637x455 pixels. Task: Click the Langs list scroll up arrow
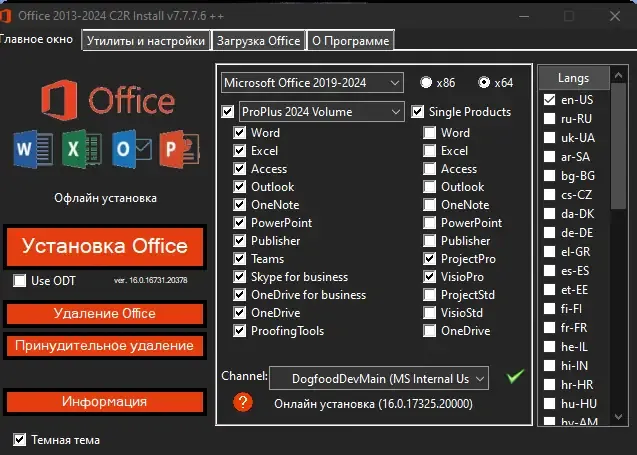(619, 75)
